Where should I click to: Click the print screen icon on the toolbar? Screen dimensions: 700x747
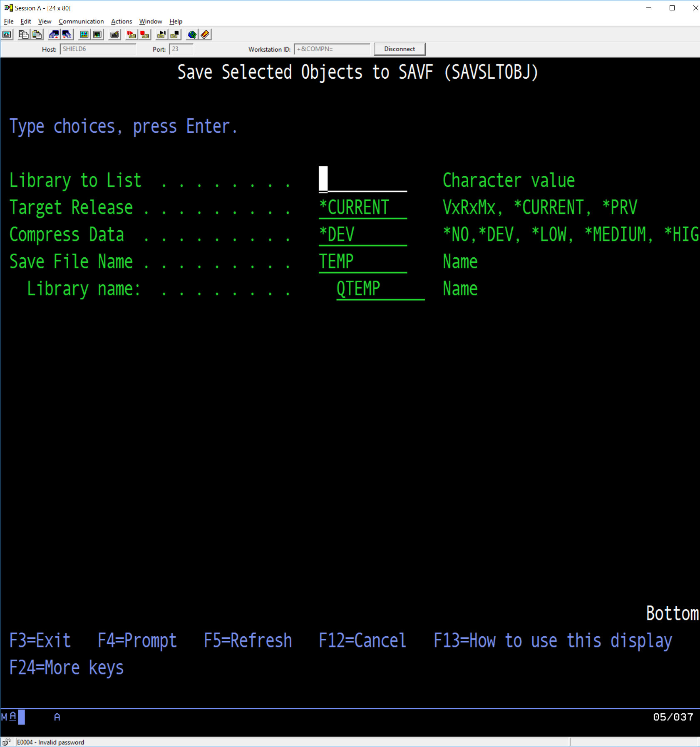(7, 35)
